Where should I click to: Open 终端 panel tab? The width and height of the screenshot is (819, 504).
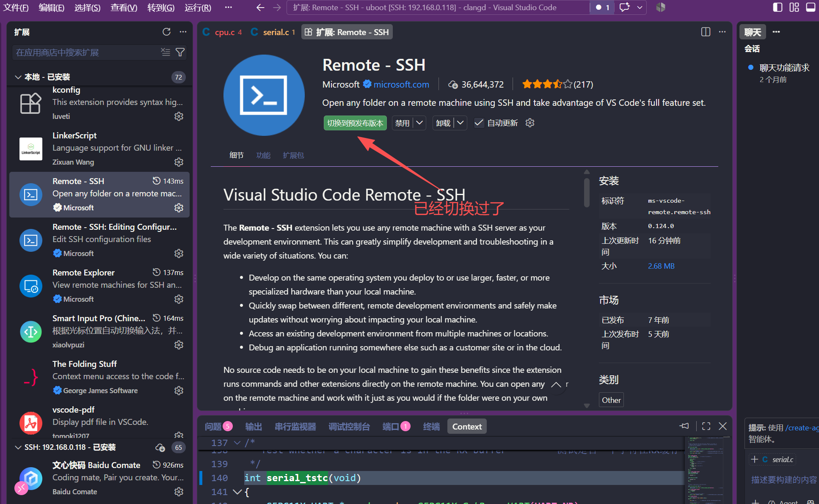(431, 427)
